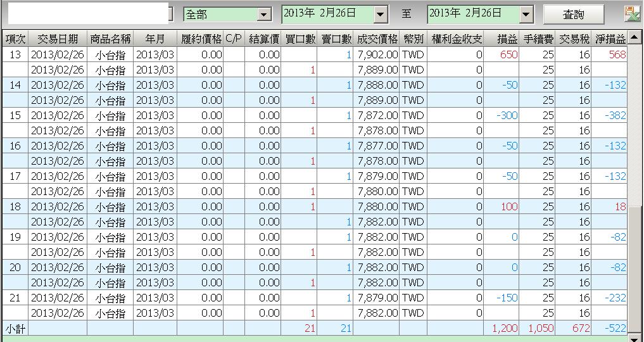Select row number 21

tap(15, 298)
